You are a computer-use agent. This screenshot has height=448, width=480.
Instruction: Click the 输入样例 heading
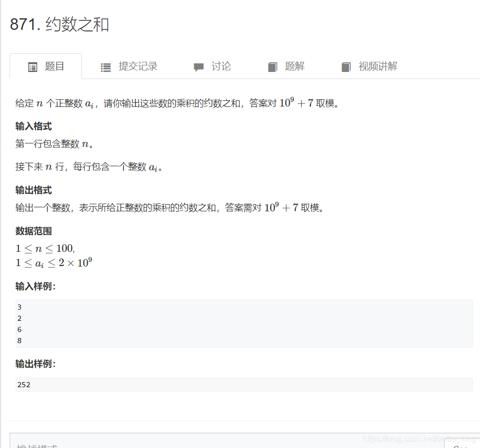tap(35, 286)
